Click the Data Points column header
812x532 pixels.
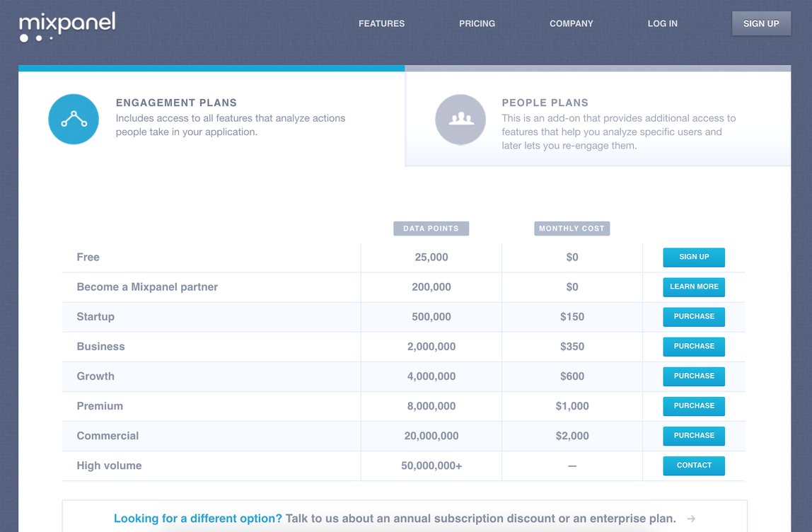point(431,229)
